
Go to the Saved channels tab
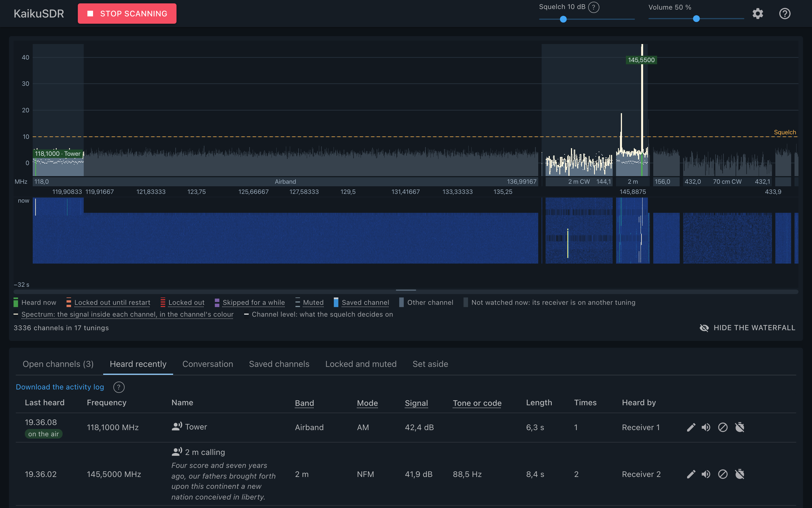pyautogui.click(x=279, y=364)
